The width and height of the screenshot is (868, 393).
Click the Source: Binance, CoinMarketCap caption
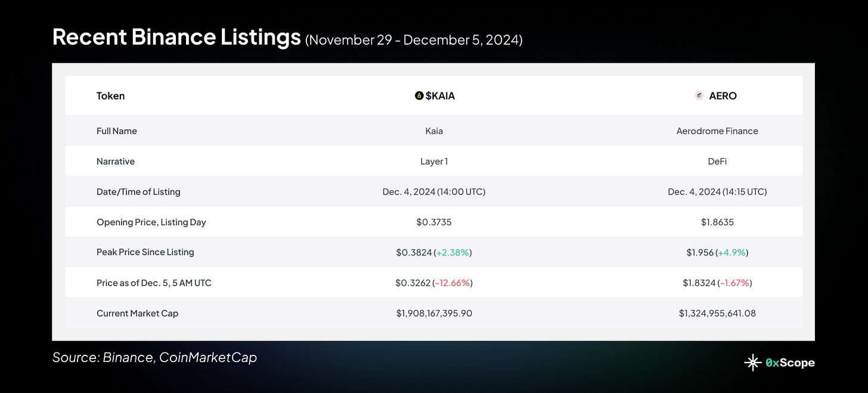click(155, 358)
